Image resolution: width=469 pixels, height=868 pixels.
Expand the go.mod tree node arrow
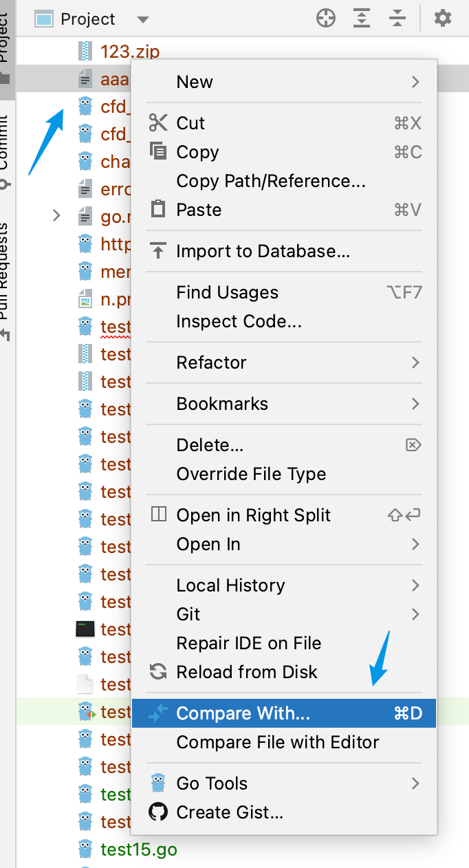[x=57, y=217]
